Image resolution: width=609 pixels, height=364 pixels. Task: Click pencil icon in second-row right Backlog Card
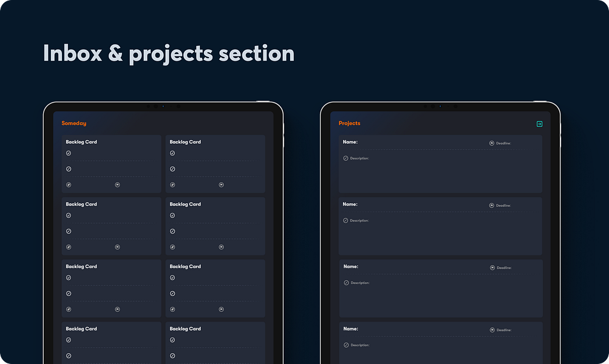[x=172, y=231]
